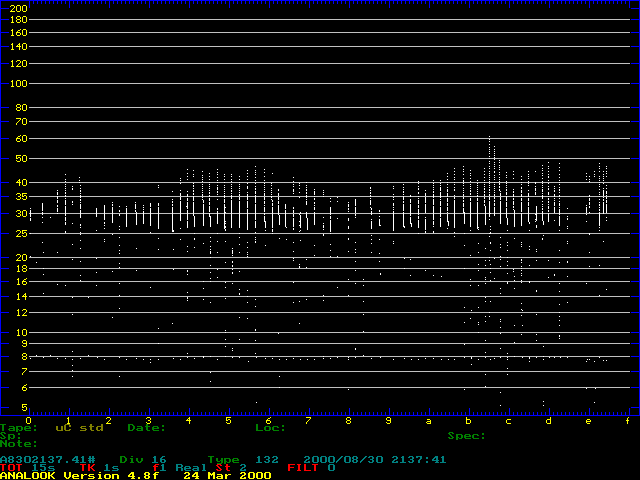Screen dimensions: 640x480
Task: Click the 80 frequency axis label
Action: click(21, 108)
